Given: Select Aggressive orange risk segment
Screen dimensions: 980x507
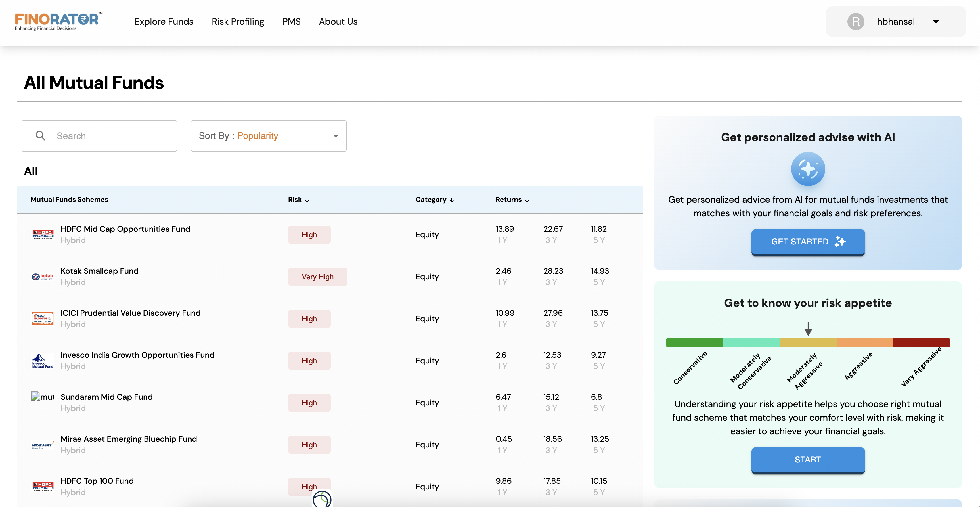Looking at the screenshot, I should click(x=865, y=342).
